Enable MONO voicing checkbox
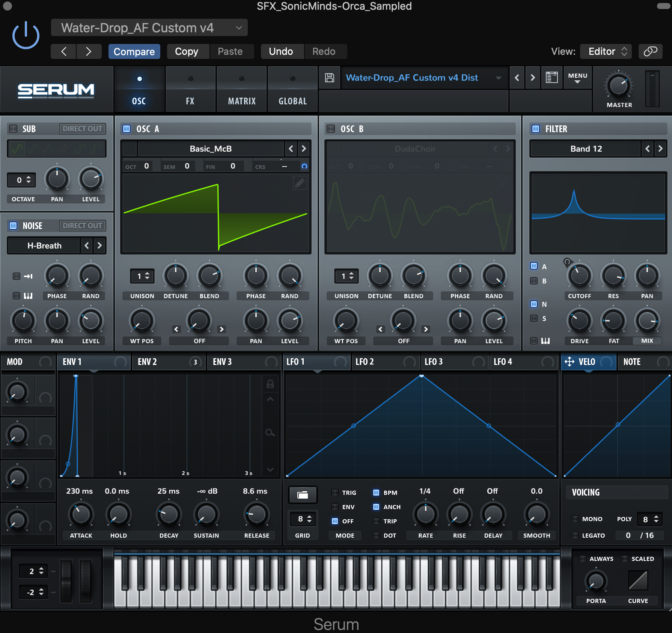This screenshot has height=633, width=672. pos(575,519)
